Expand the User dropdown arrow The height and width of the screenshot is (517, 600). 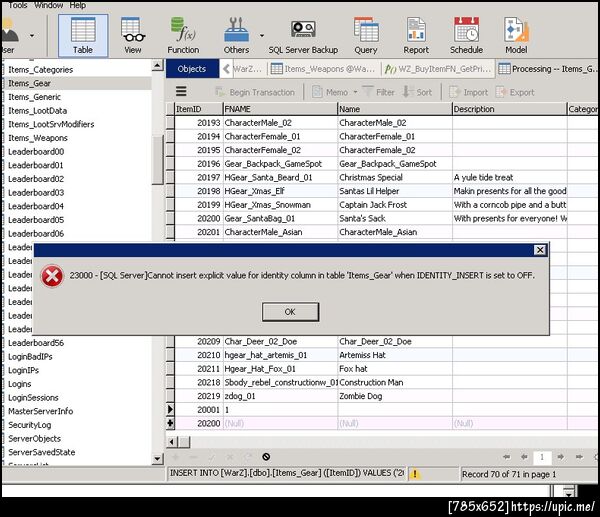coord(32,36)
